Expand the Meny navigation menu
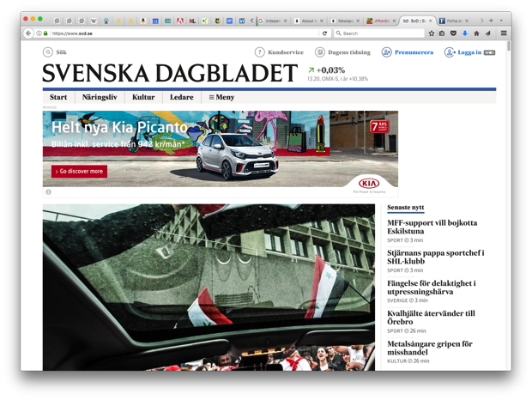This screenshot has height=400, width=532. [221, 97]
